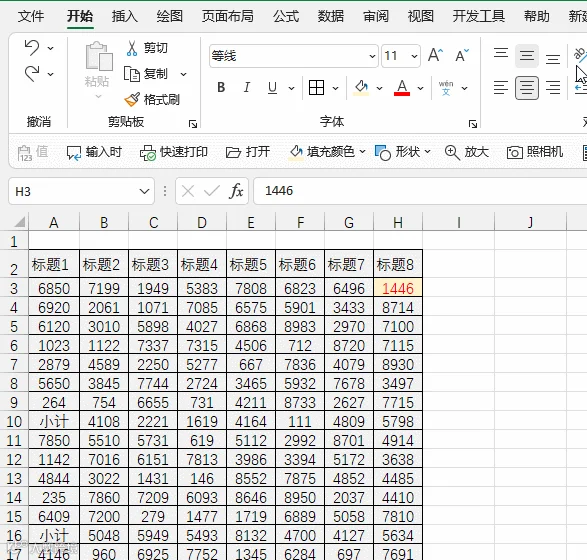Select row header 10
Screen dimensions: 587x560
tap(14, 421)
